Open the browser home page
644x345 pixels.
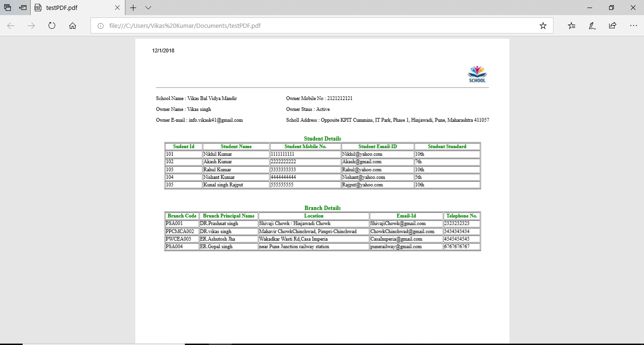point(72,25)
